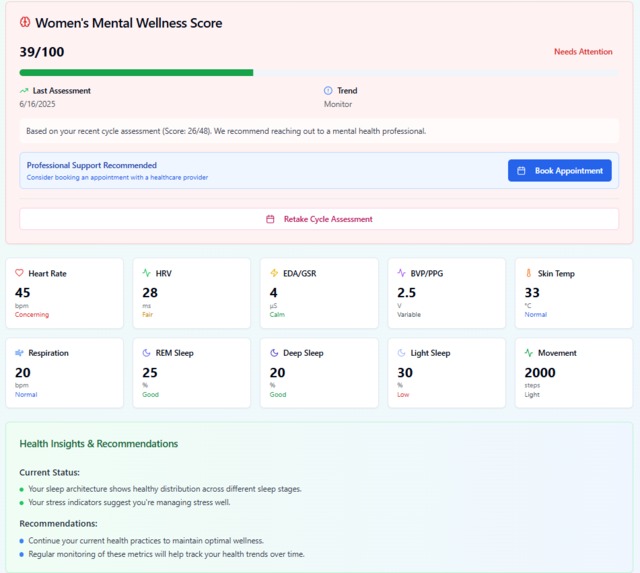
Task: Click the Needs Attention status label
Action: pos(583,52)
